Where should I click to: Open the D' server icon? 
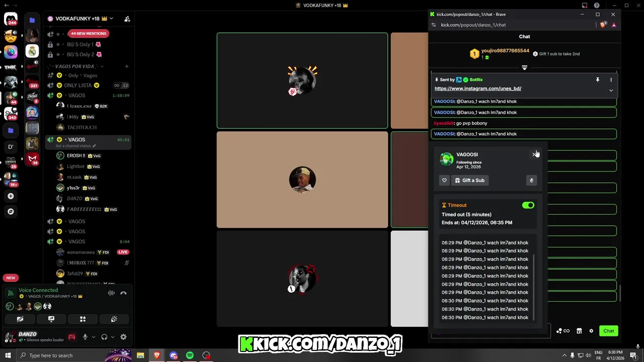coord(11,147)
